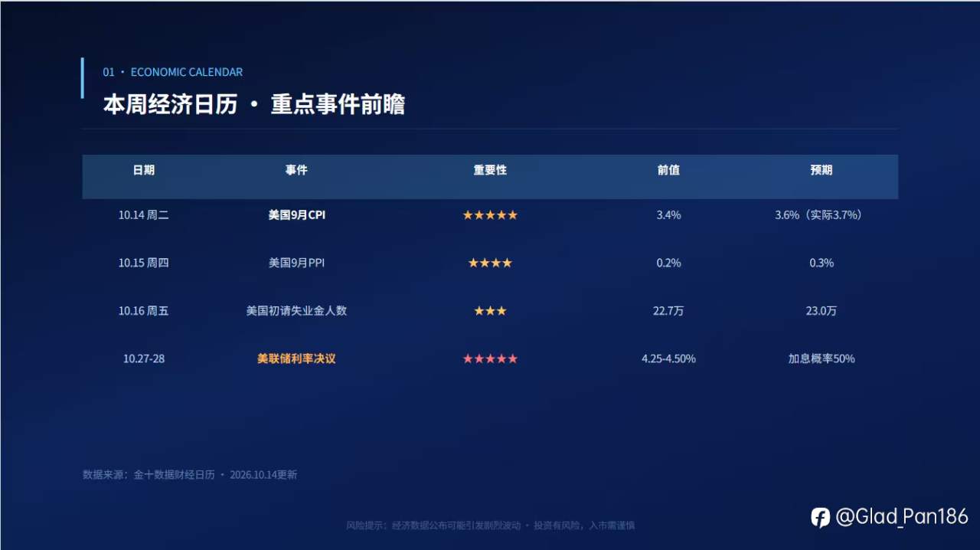Click the red star rating for 美联储利率决议
Image resolution: width=980 pixels, height=550 pixels.
490,358
